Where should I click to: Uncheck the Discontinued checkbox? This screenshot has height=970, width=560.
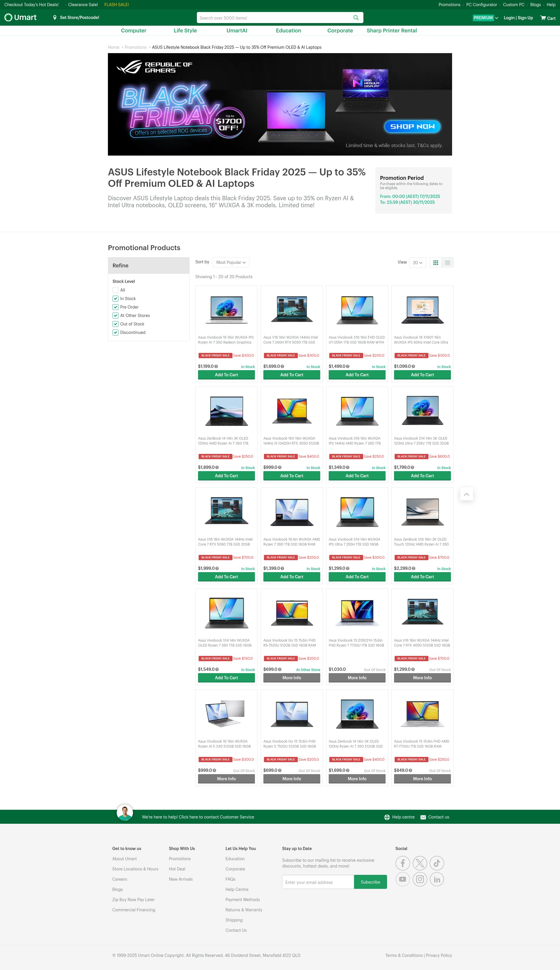[116, 332]
